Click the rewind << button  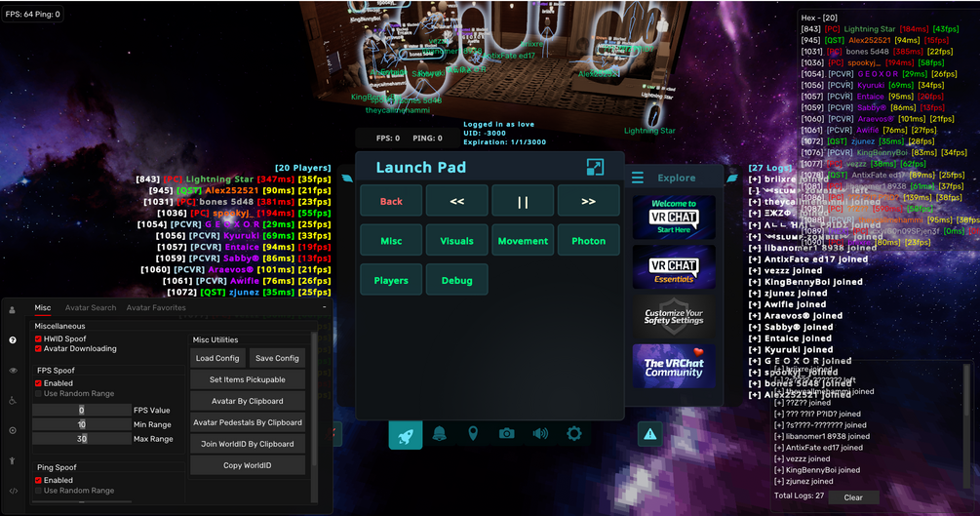457,201
